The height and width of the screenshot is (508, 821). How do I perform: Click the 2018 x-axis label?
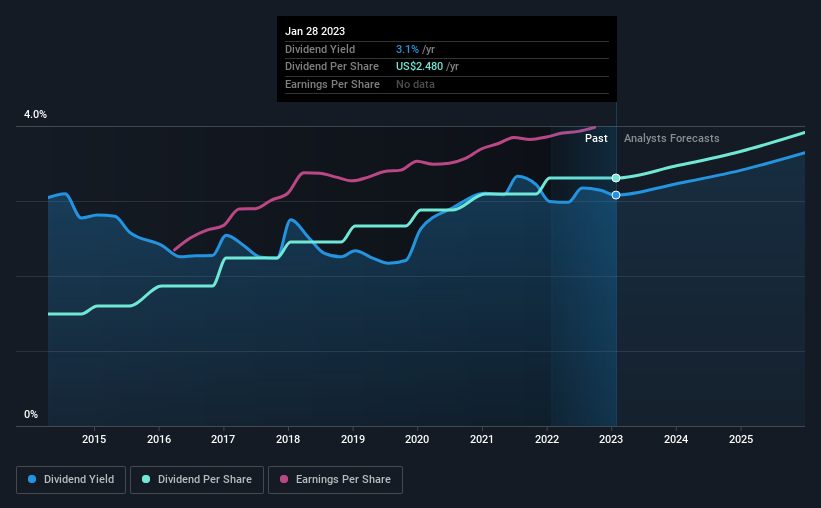click(x=288, y=439)
